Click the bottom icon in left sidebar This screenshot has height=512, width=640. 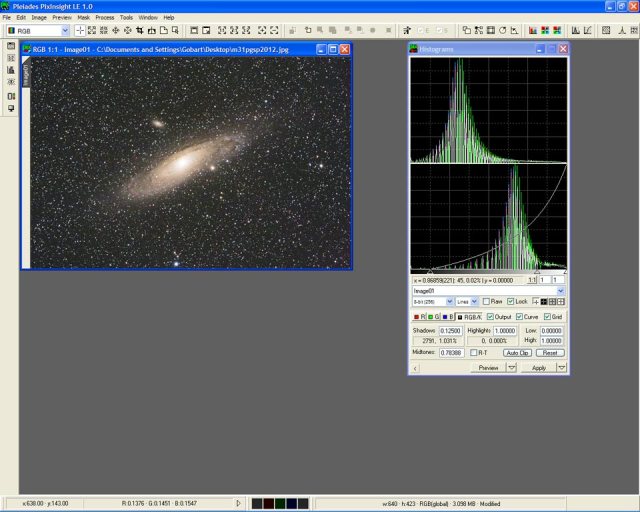coord(11,108)
